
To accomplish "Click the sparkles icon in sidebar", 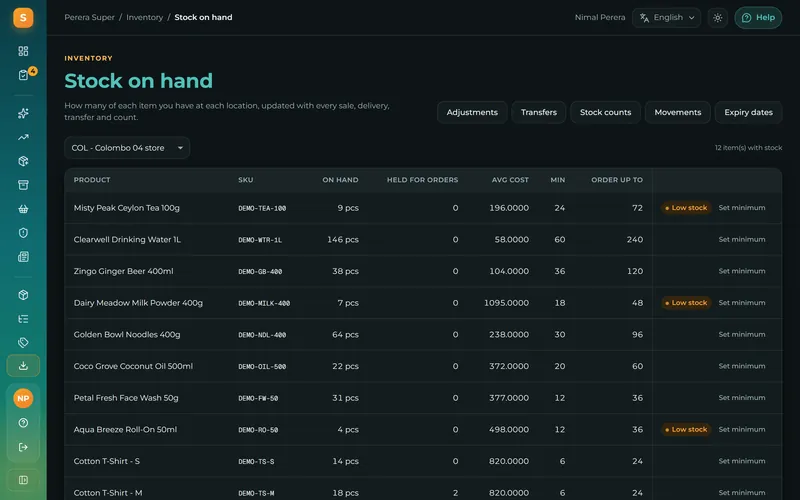I will tap(23, 113).
